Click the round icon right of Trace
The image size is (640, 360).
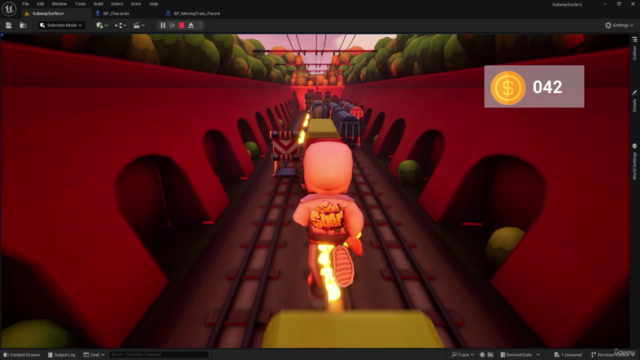point(482,355)
